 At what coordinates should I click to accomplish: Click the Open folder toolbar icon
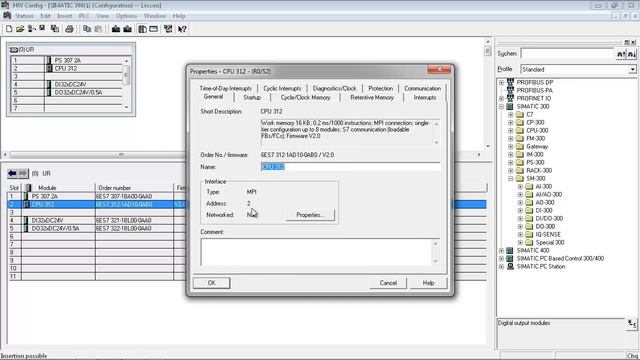click(x=20, y=29)
